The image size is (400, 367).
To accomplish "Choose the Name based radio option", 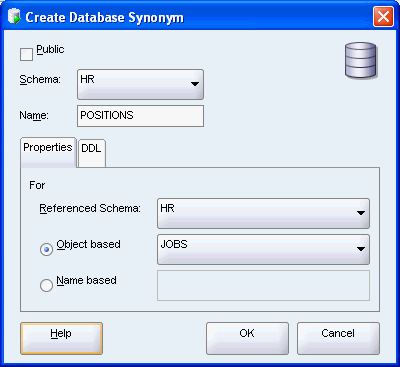I will click(x=46, y=285).
